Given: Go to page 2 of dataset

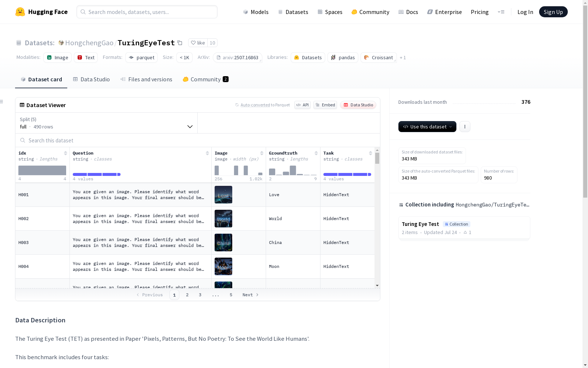Looking at the screenshot, I should coord(187,295).
